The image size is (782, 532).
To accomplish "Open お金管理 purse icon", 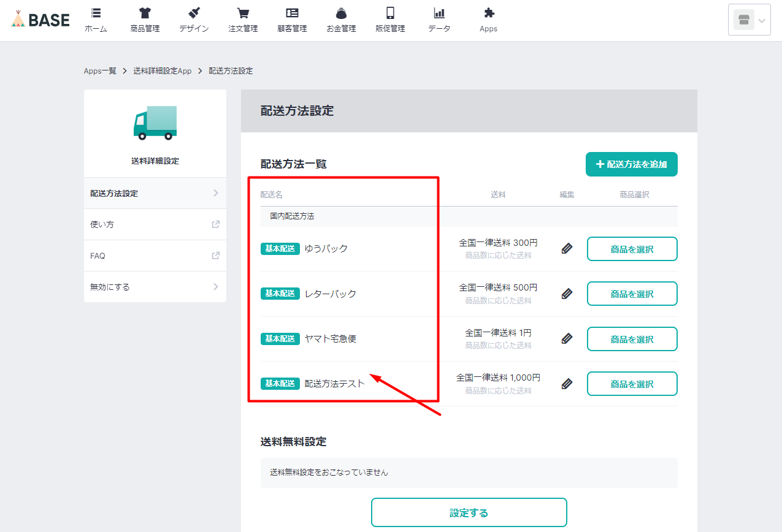I will tap(341, 13).
